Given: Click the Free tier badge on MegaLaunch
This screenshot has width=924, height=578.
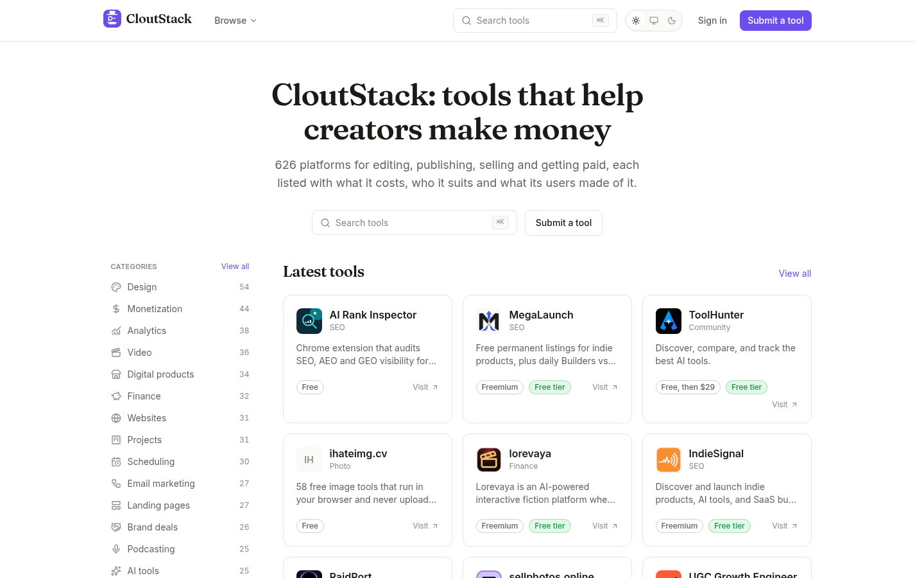Looking at the screenshot, I should (x=550, y=387).
